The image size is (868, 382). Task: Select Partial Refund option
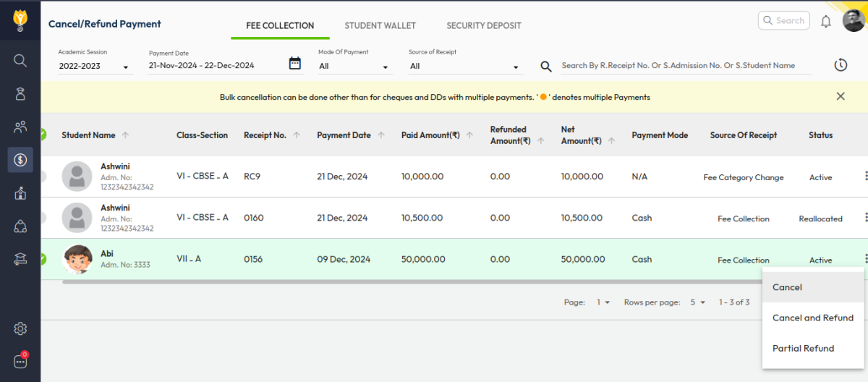(x=803, y=348)
